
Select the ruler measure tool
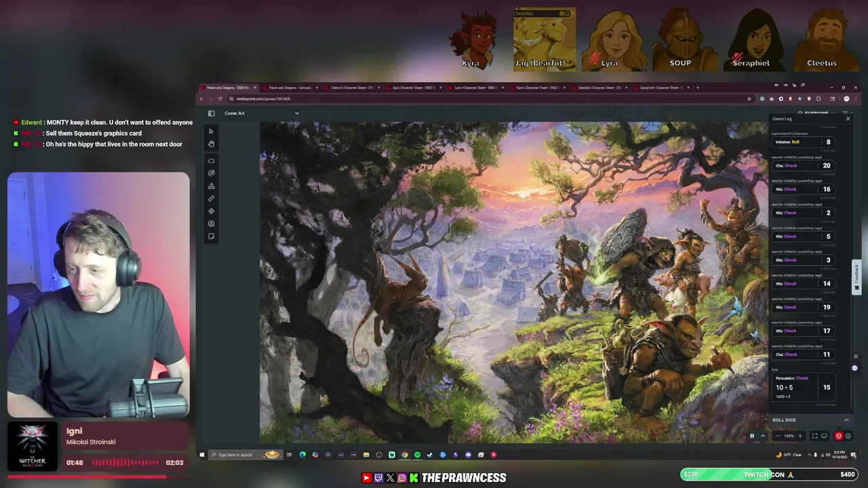coord(211,199)
